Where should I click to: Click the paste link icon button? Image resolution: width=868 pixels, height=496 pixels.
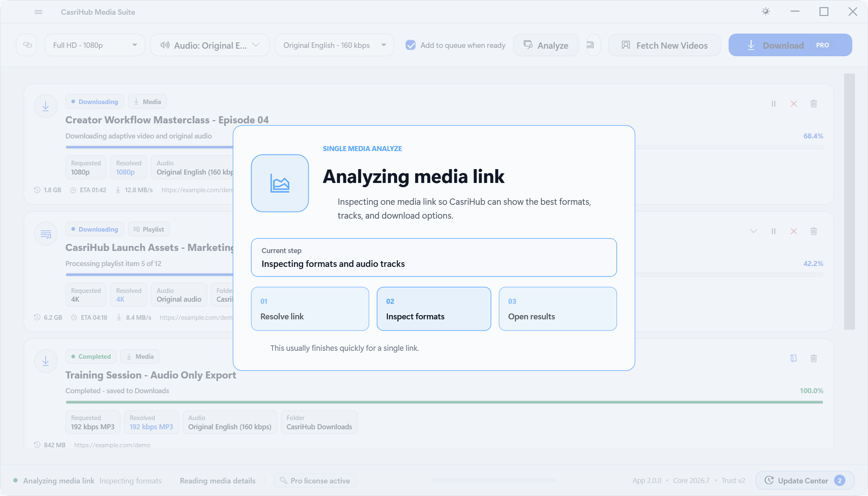coord(27,45)
